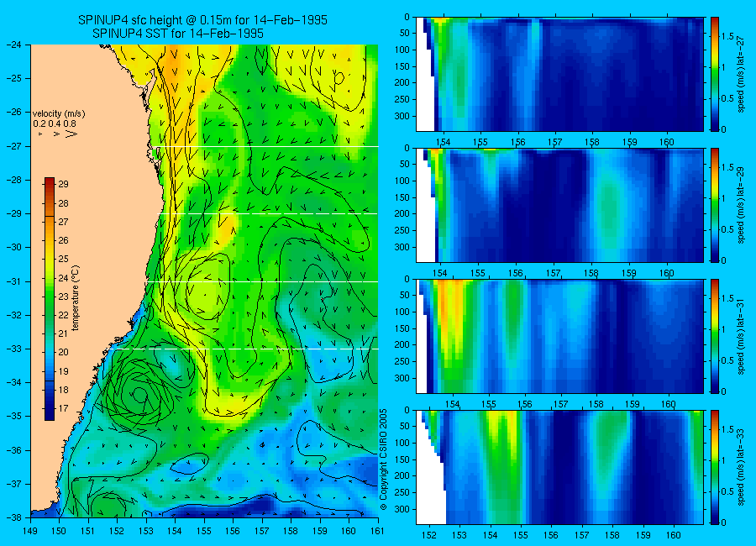The image size is (756, 546).
Task: Click the "157" longitude label under the lat=-29 section
Action: (x=554, y=273)
